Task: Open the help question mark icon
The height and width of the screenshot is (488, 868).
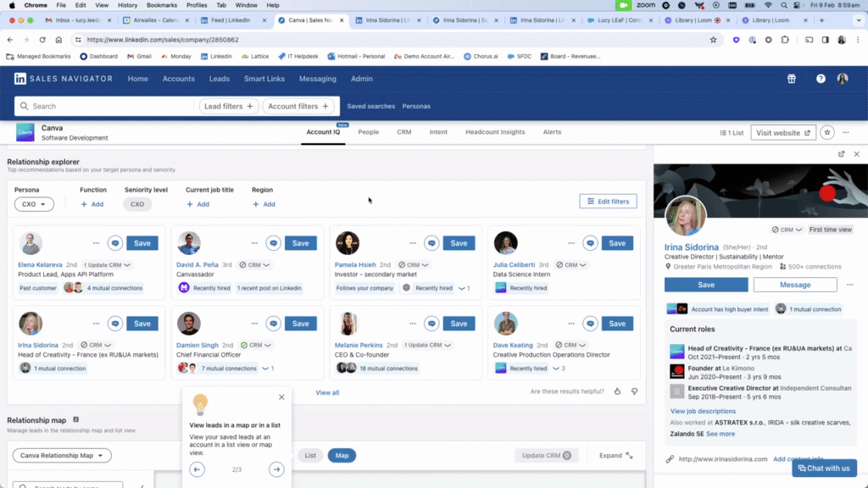Action: click(821, 79)
